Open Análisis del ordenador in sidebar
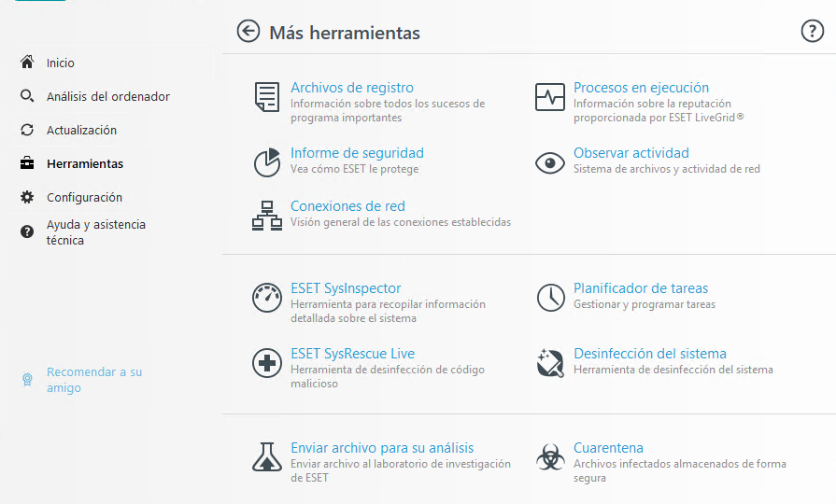Screen dimensions: 836x504 click(x=108, y=96)
